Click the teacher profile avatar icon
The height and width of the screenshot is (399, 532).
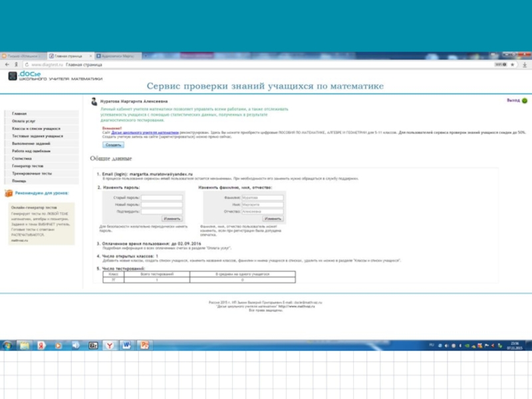point(94,102)
